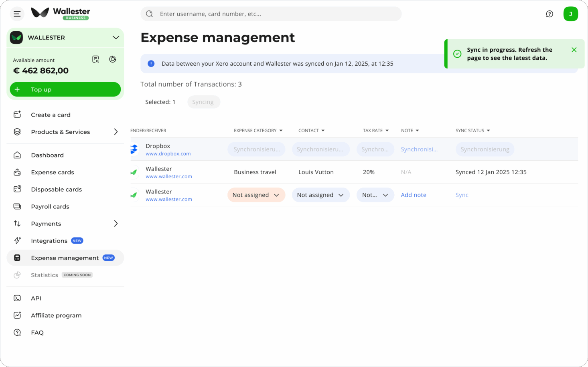
Task: Go to Expense cards in sidebar
Action: 53,172
